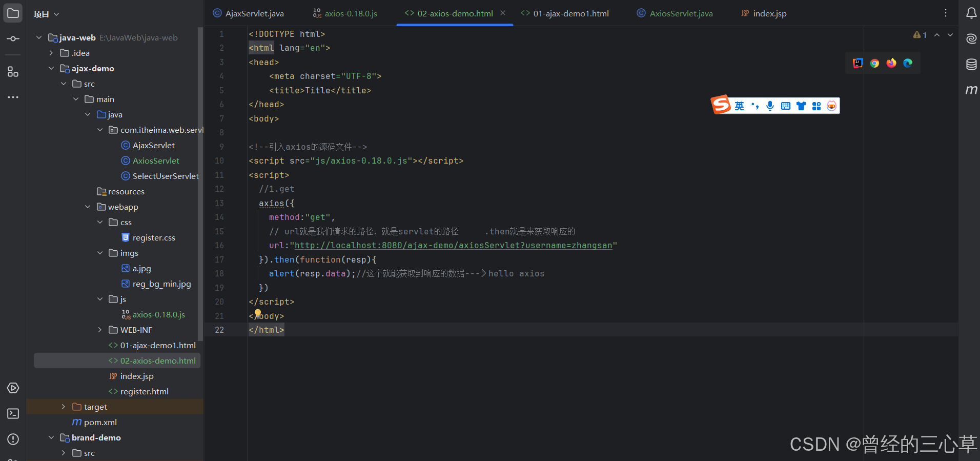Toggle Sogou English/Chinese mode character
This screenshot has height=461, width=980.
pyautogui.click(x=739, y=106)
